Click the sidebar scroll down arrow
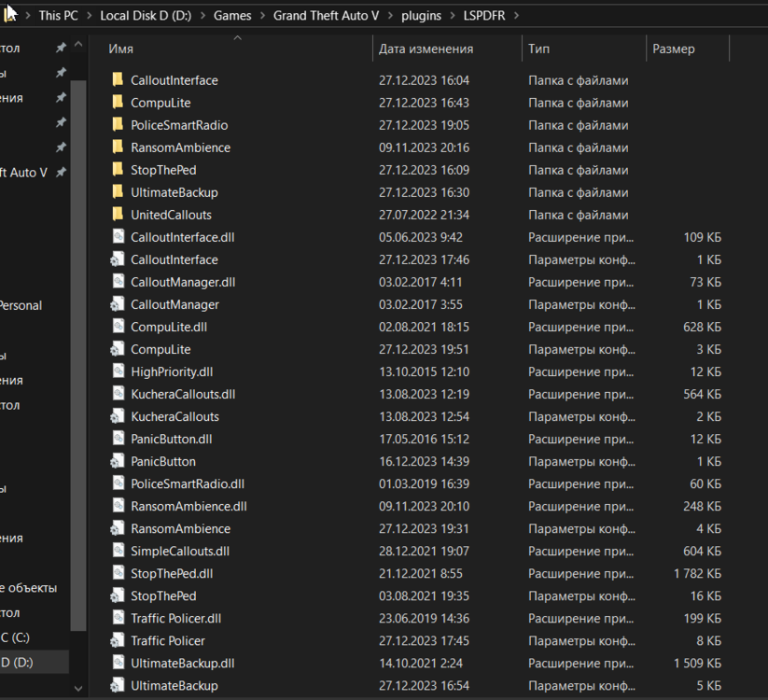 [x=78, y=689]
